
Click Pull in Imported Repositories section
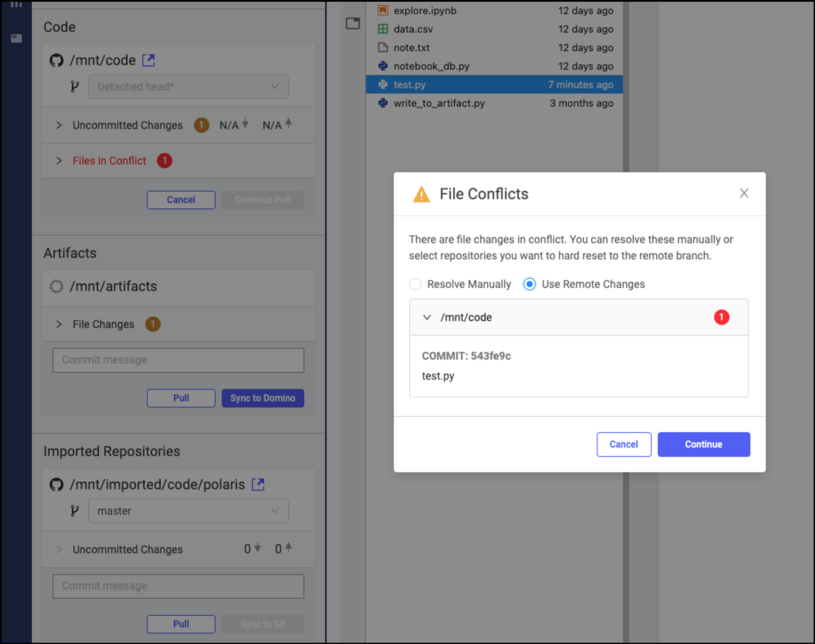[181, 624]
